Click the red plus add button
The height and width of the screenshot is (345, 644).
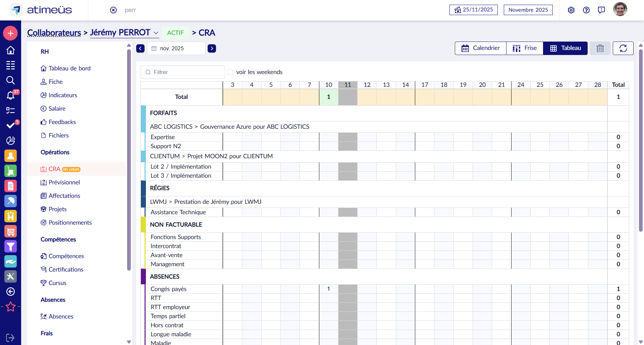click(x=10, y=33)
